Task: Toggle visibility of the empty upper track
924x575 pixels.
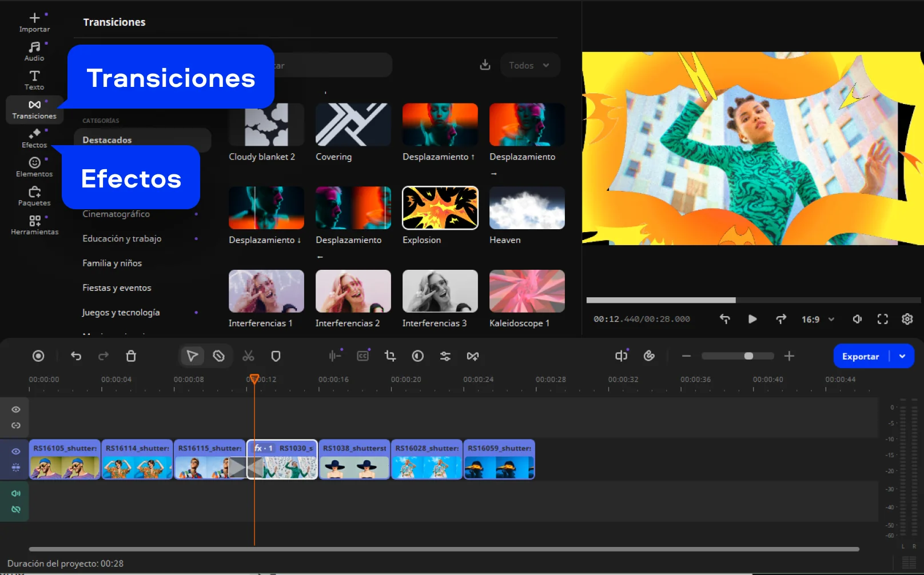Action: [x=16, y=409]
